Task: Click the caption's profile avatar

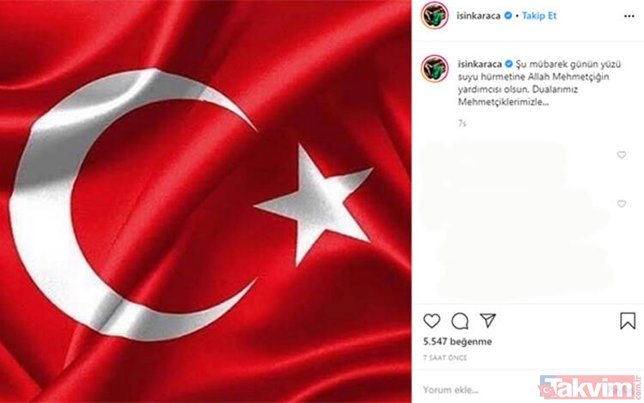Action: pos(435,68)
